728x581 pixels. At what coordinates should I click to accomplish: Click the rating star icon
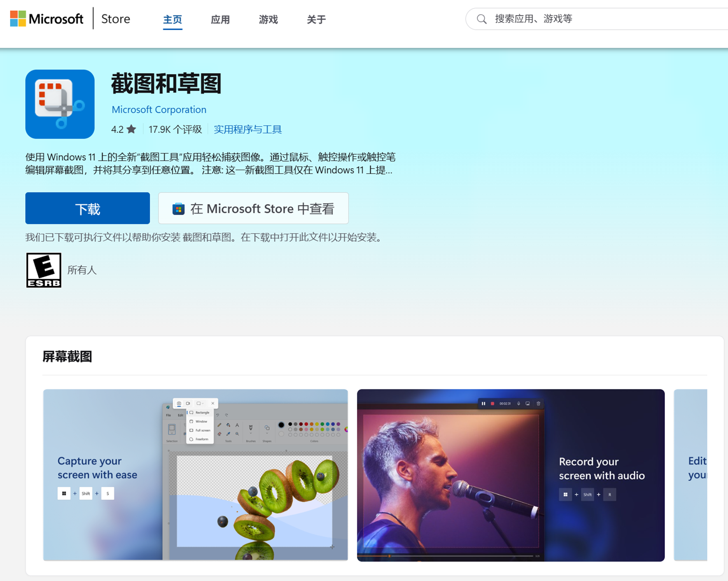tap(131, 129)
